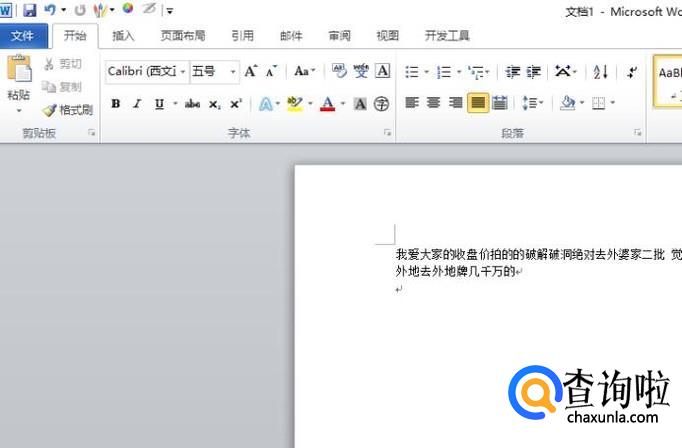Viewport: 682px width, 448px height.
Task: Apply paragraph shading paint bucket
Action: (568, 103)
